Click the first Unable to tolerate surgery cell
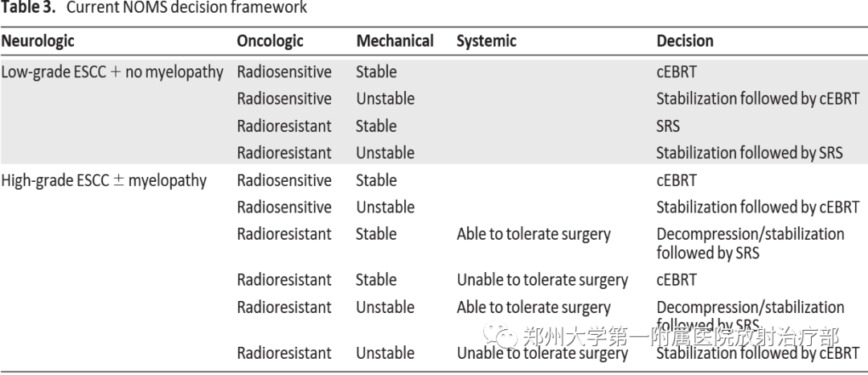The width and height of the screenshot is (868, 375). click(542, 280)
